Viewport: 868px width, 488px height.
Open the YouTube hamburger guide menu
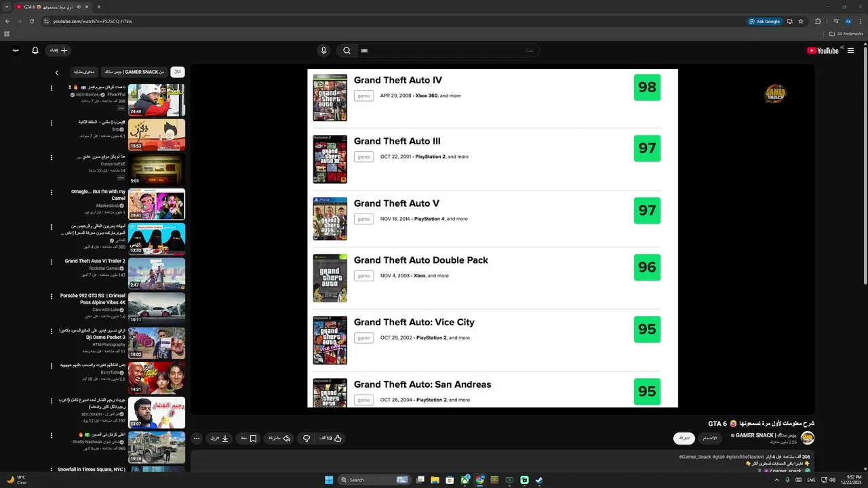click(850, 50)
